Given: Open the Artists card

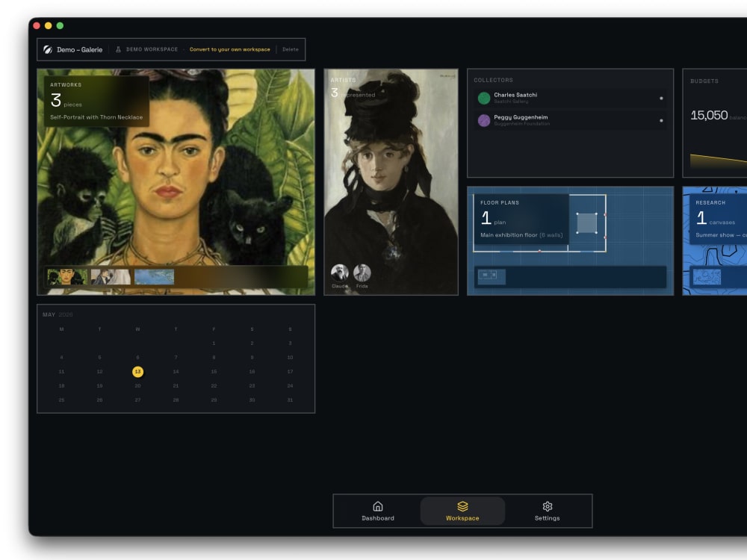Looking at the screenshot, I should pyautogui.click(x=391, y=182).
